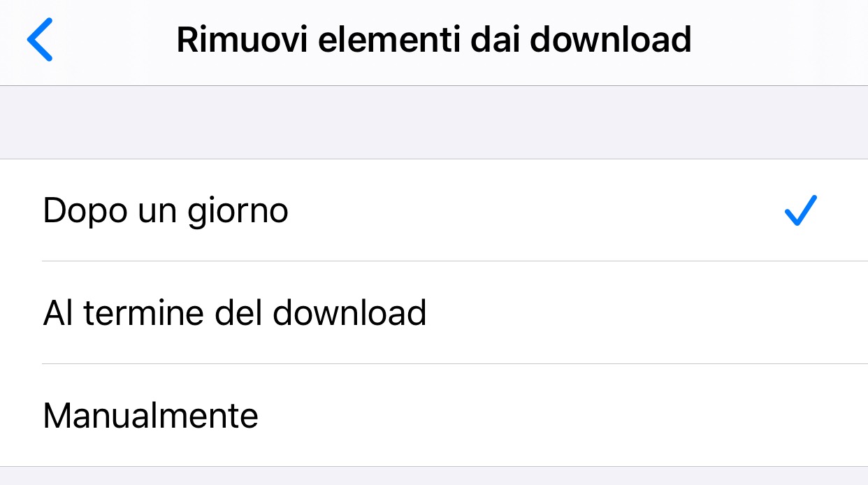Click the "Al termine del download" label
Image resolution: width=868 pixels, height=485 pixels.
(235, 313)
